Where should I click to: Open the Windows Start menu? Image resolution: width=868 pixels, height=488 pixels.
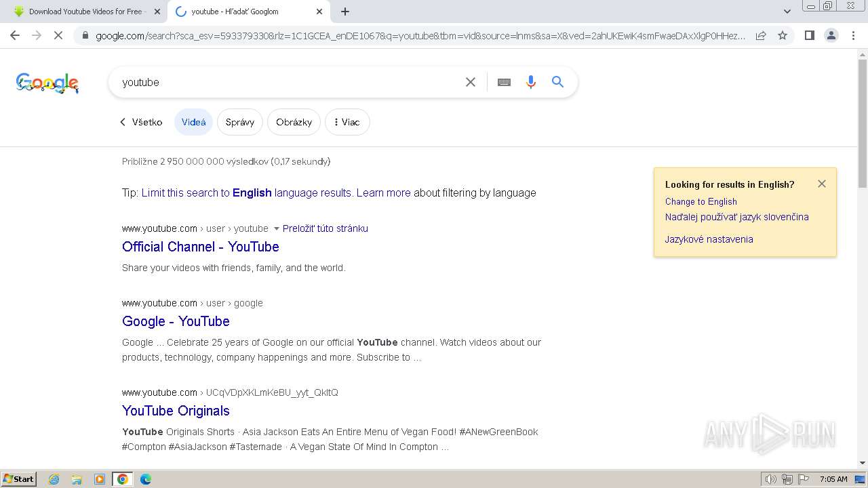19,479
